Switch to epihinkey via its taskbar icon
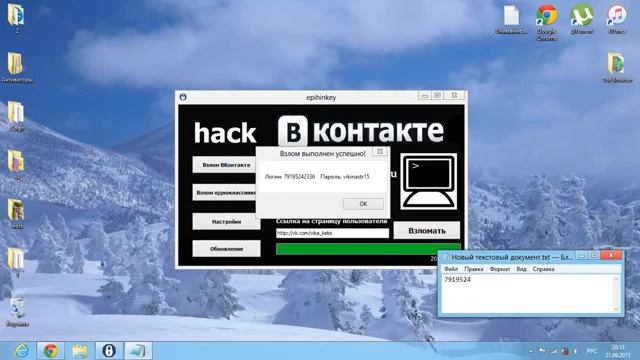Image resolution: width=640 pixels, height=360 pixels. 109,351
